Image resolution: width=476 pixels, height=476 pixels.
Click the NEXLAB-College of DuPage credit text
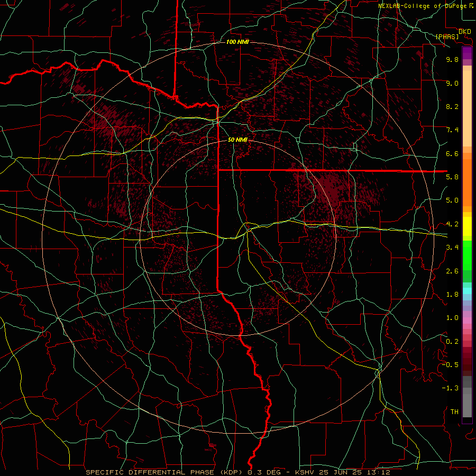click(x=423, y=6)
